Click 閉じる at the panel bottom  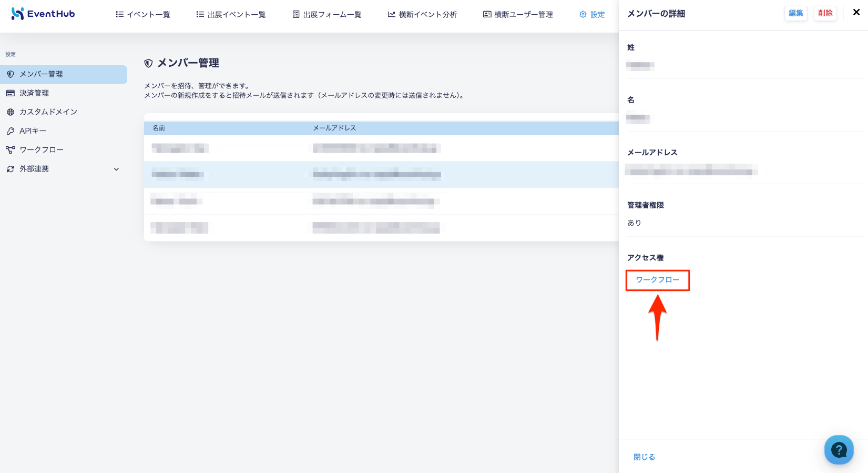pyautogui.click(x=644, y=457)
